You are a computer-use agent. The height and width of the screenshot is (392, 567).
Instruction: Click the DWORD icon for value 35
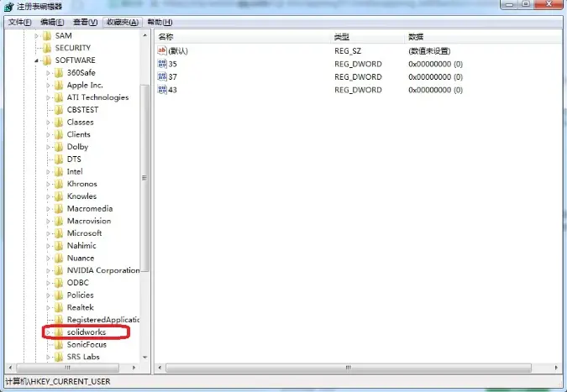point(162,64)
